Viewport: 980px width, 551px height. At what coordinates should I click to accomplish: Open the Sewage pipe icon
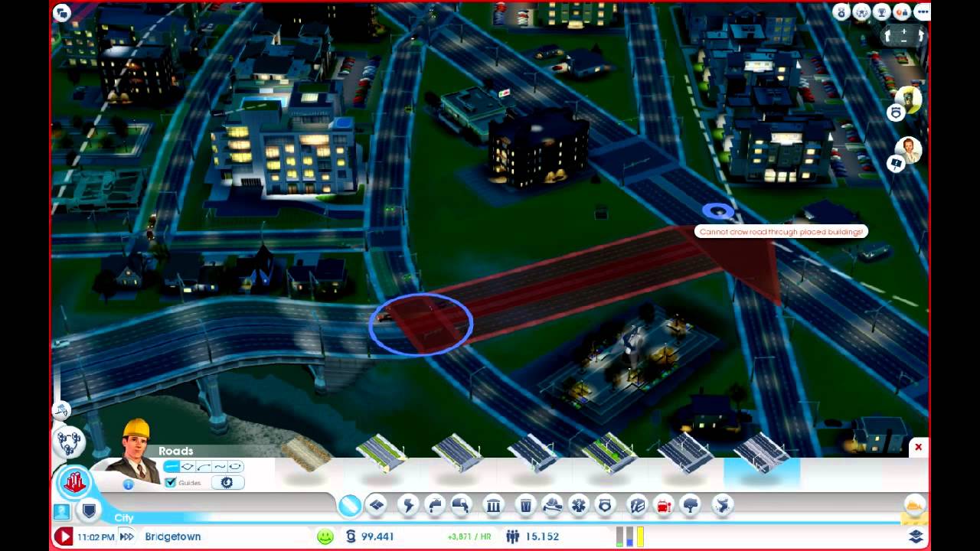(461, 505)
